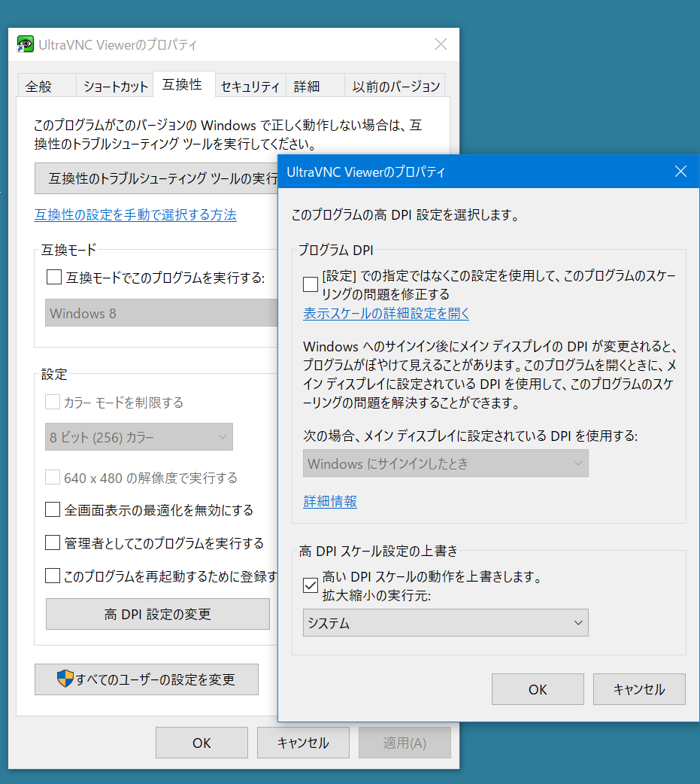The width and height of the screenshot is (700, 784).
Task: Click the 高 DPI スケール設定の上書き group label
Action: [378, 551]
